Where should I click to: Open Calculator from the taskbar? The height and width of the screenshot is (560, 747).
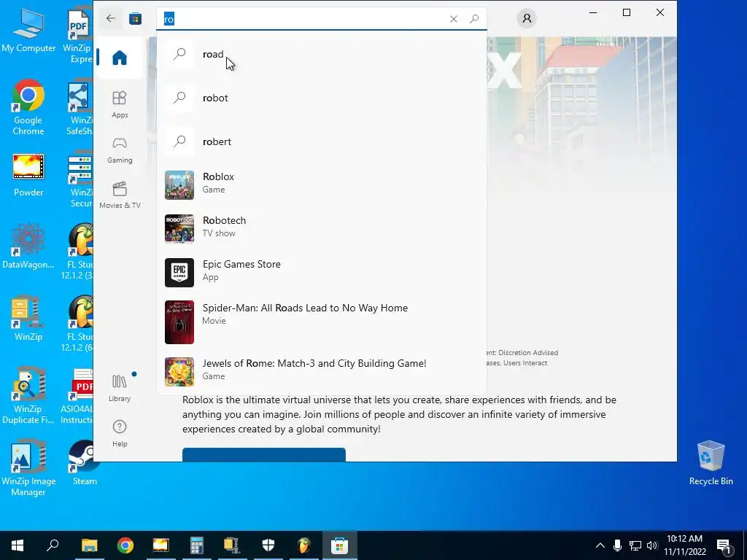point(196,545)
